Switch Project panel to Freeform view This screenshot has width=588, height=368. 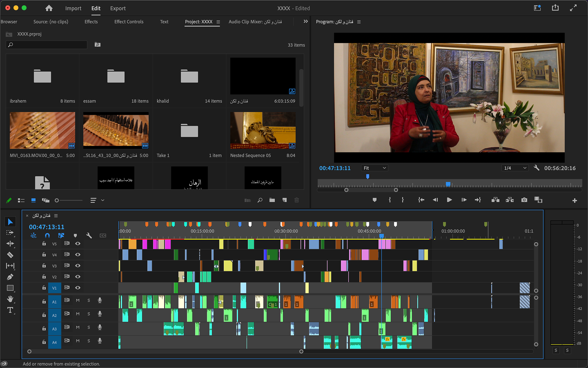coord(46,200)
